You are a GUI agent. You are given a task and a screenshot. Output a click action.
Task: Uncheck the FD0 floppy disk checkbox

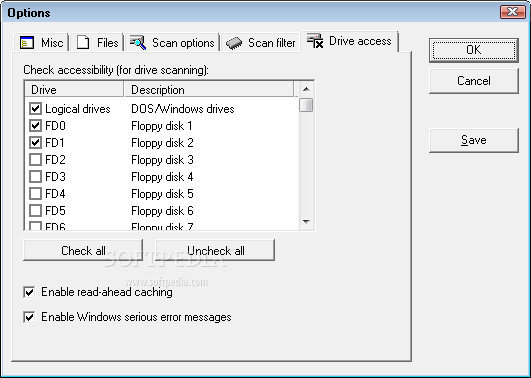(x=36, y=126)
